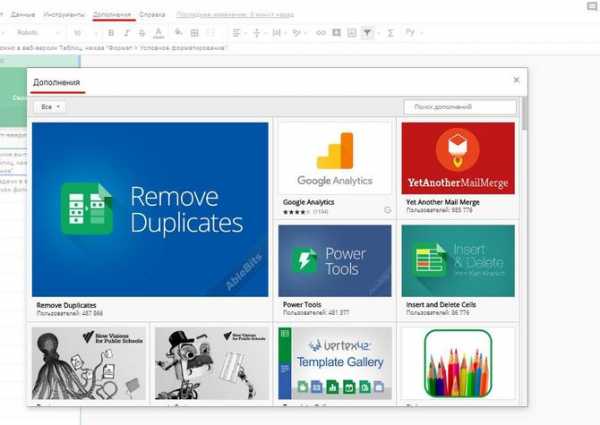Open the Справка menu
The image size is (600, 425).
152,15
